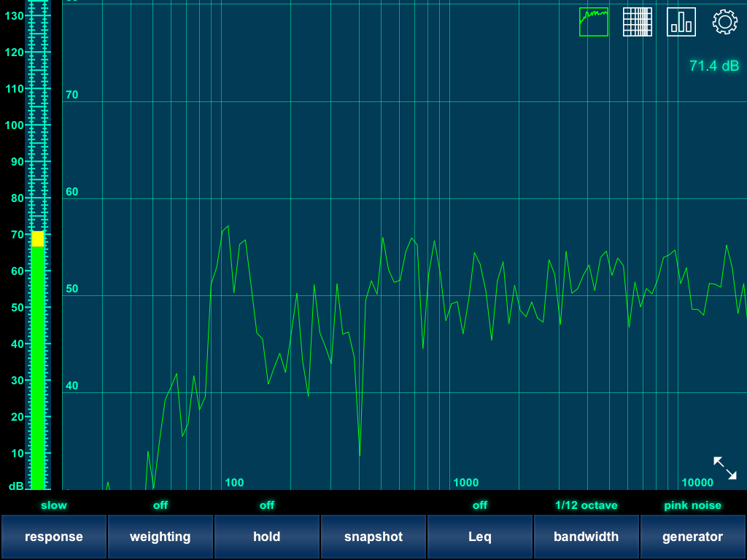Image resolution: width=747 pixels, height=560 pixels.
Task: Switch to the bar graph view icon
Action: (x=681, y=22)
